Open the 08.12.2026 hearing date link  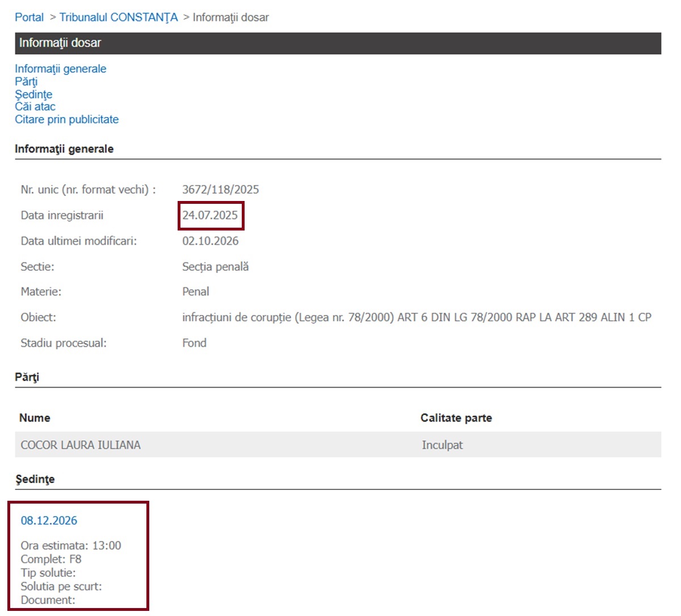49,521
